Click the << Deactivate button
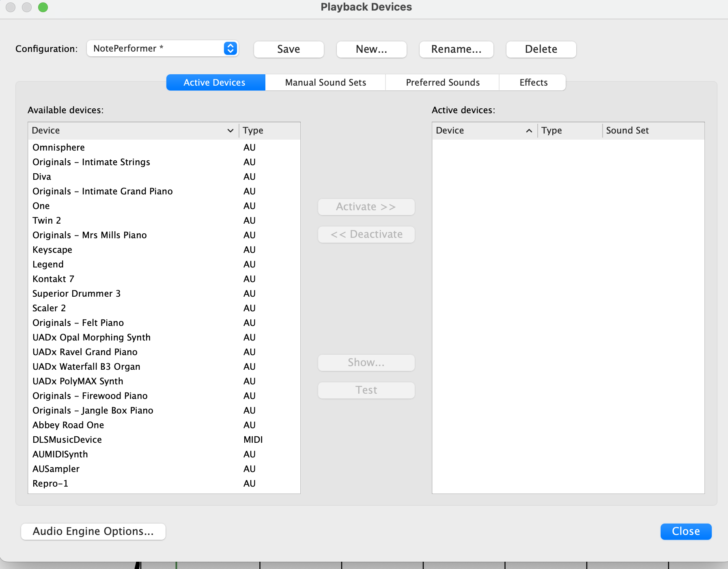Viewport: 728px width, 569px height. (x=366, y=235)
